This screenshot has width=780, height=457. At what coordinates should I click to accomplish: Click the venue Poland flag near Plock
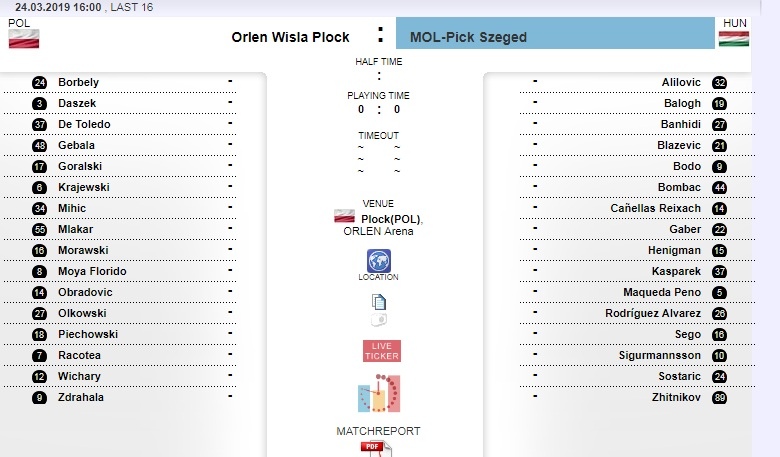tap(344, 217)
